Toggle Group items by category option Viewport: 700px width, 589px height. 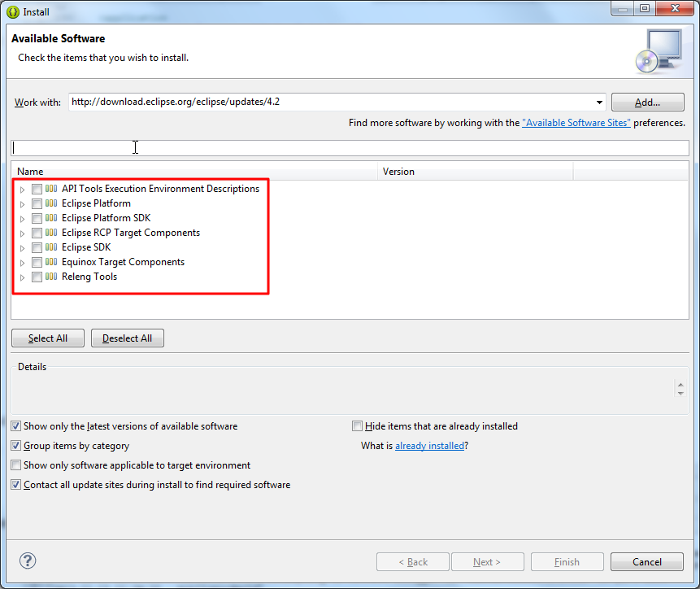(x=16, y=446)
